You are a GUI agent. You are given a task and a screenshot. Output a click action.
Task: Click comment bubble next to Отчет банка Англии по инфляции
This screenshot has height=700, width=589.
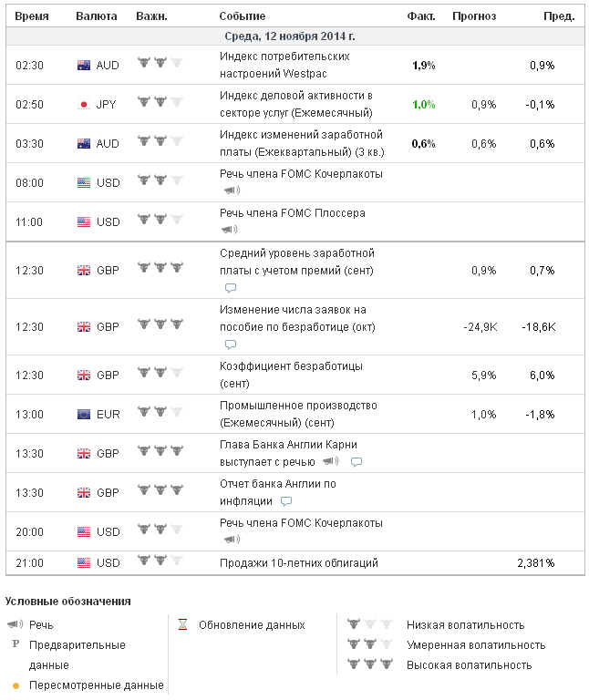pos(286,501)
